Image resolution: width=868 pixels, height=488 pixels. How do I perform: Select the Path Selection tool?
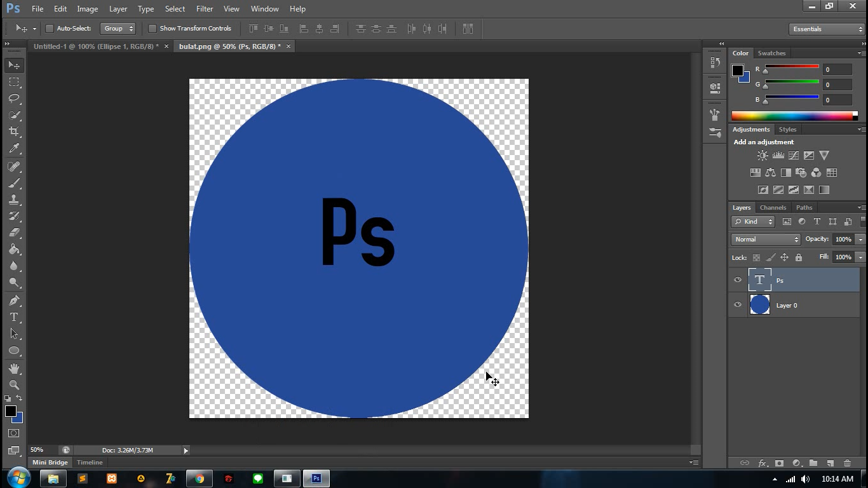(x=14, y=334)
